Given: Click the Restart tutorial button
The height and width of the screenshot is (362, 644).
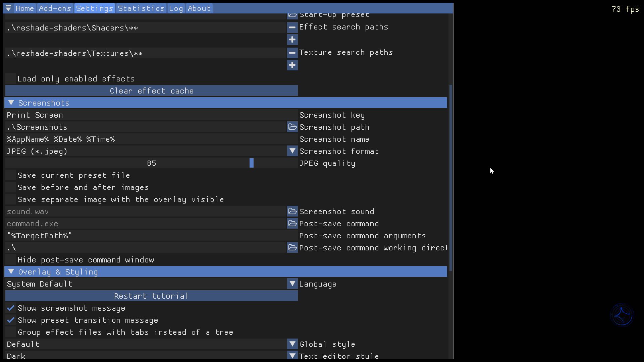Looking at the screenshot, I should 152,296.
